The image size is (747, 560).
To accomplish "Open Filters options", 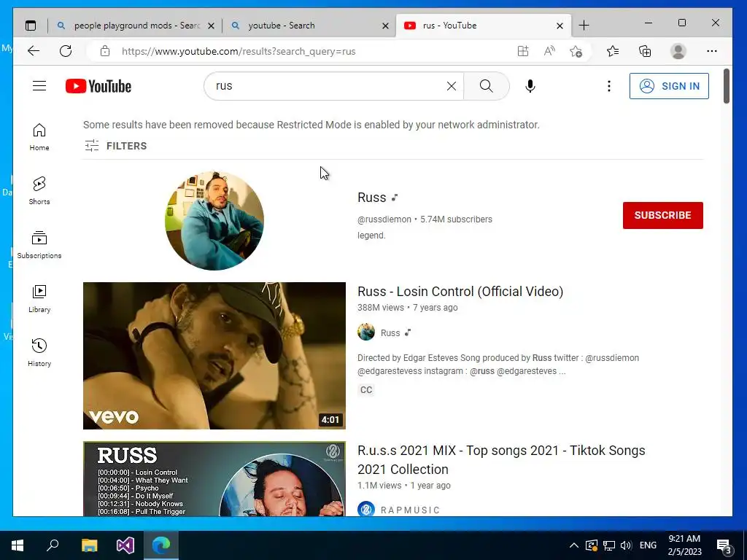I will 115,146.
